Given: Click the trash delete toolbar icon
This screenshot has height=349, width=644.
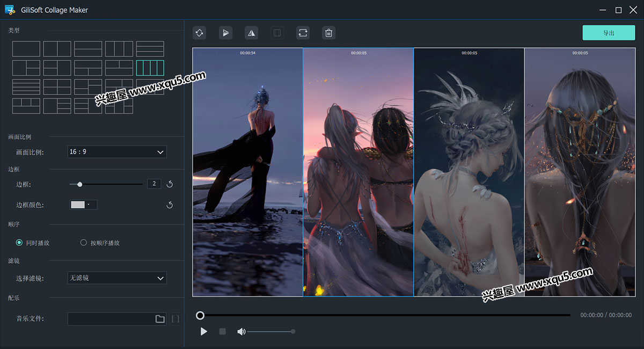Looking at the screenshot, I should [x=328, y=33].
